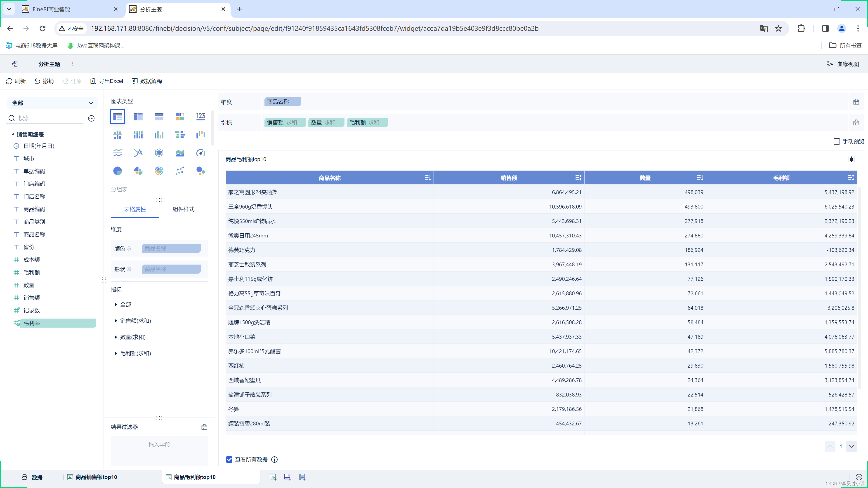The height and width of the screenshot is (488, 868).
Task: Open the 全部 data table dropdown
Action: pyautogui.click(x=52, y=103)
